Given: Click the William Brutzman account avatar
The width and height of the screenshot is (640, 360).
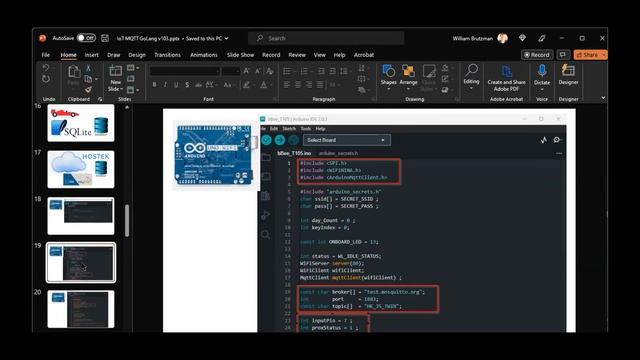Looking at the screenshot, I should (x=502, y=38).
